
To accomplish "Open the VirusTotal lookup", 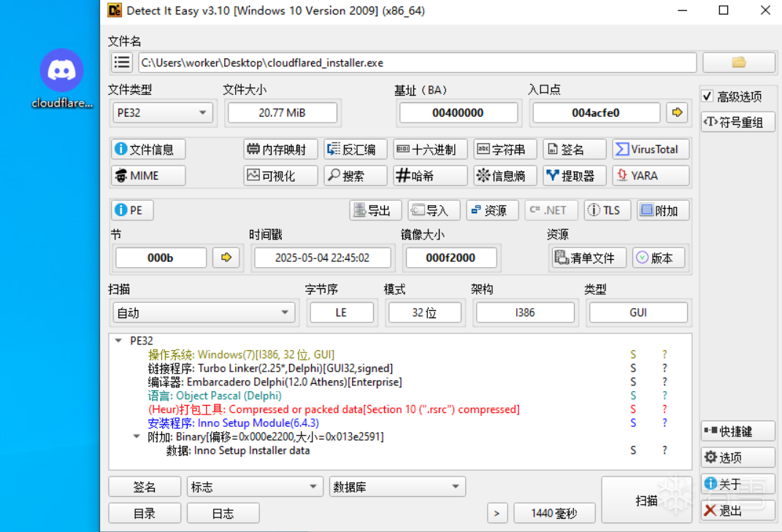I will coord(651,149).
